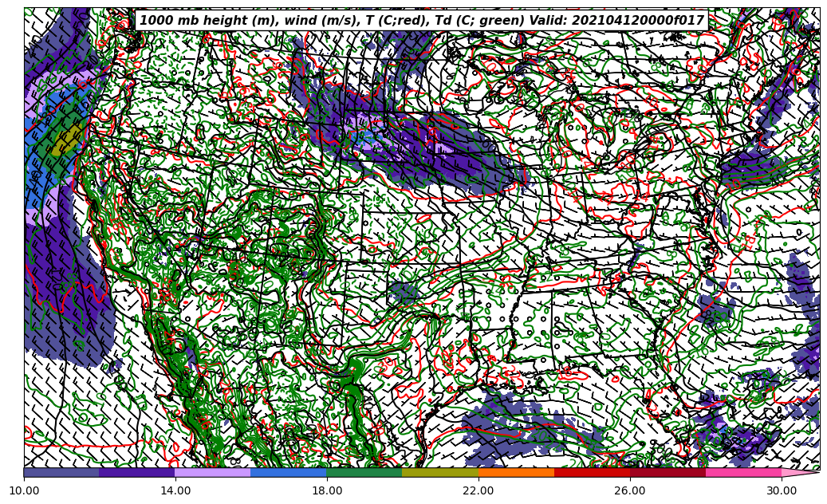Click the orange 22–24 colorbar segment
The width and height of the screenshot is (827, 504).
point(516,472)
